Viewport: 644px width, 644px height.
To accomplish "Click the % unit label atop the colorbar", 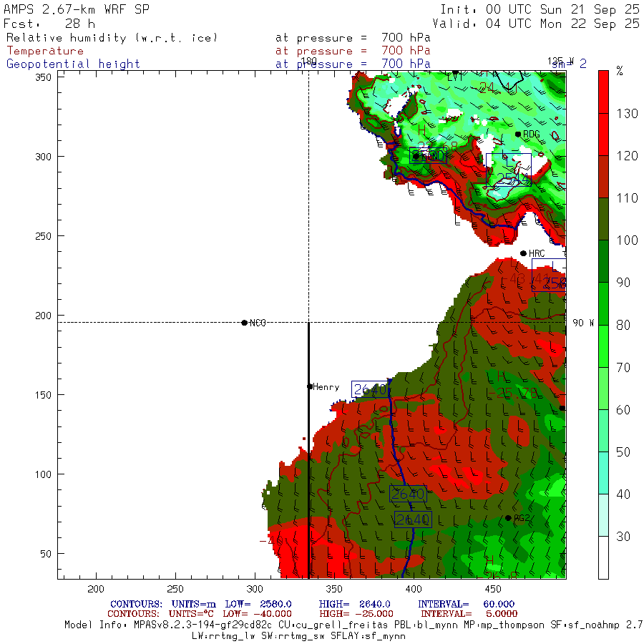I will click(x=620, y=71).
